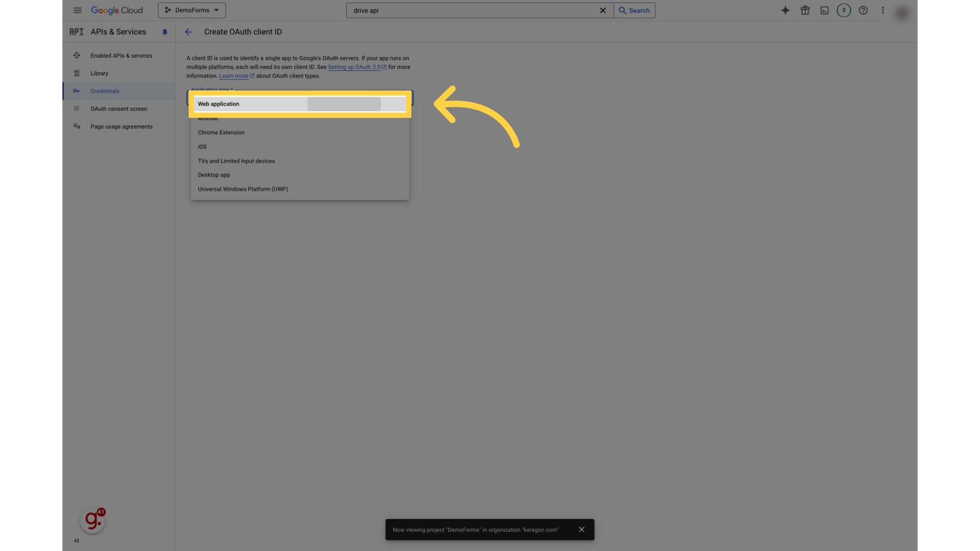This screenshot has width=980, height=551.
Task: Open the OAuth consent screen page
Action: tap(118, 109)
